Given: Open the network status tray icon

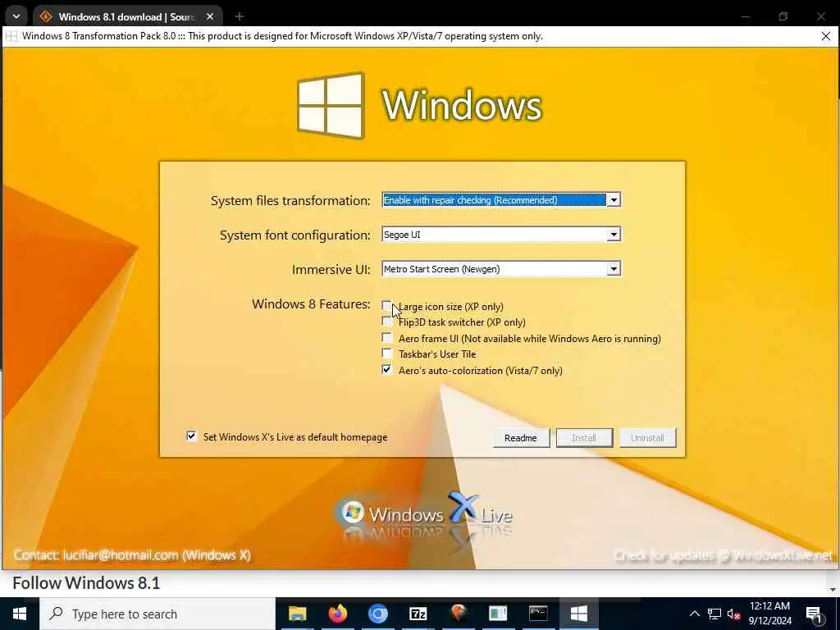Looking at the screenshot, I should [714, 614].
